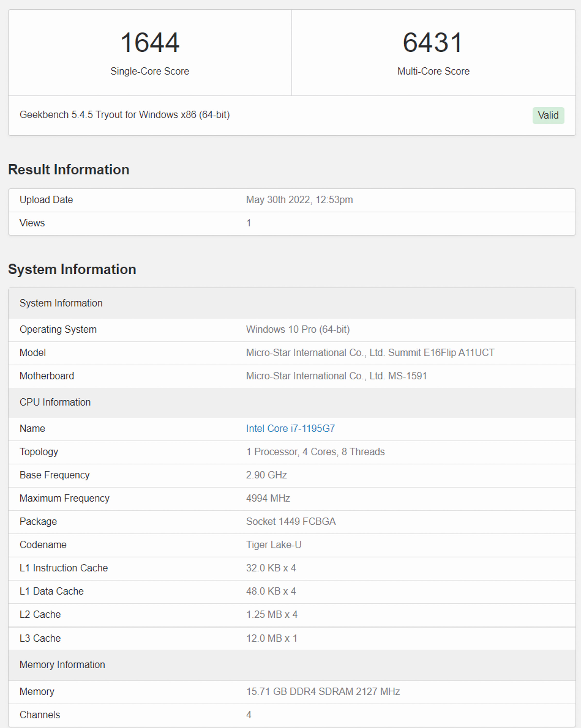The height and width of the screenshot is (728, 581).
Task: Select the Summit E16Flip A11UCT model text
Action: point(441,353)
